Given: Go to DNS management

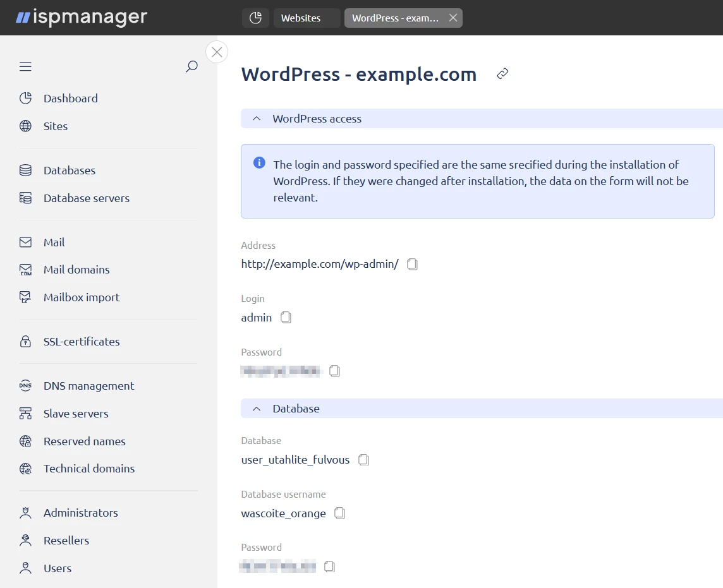Looking at the screenshot, I should [89, 386].
